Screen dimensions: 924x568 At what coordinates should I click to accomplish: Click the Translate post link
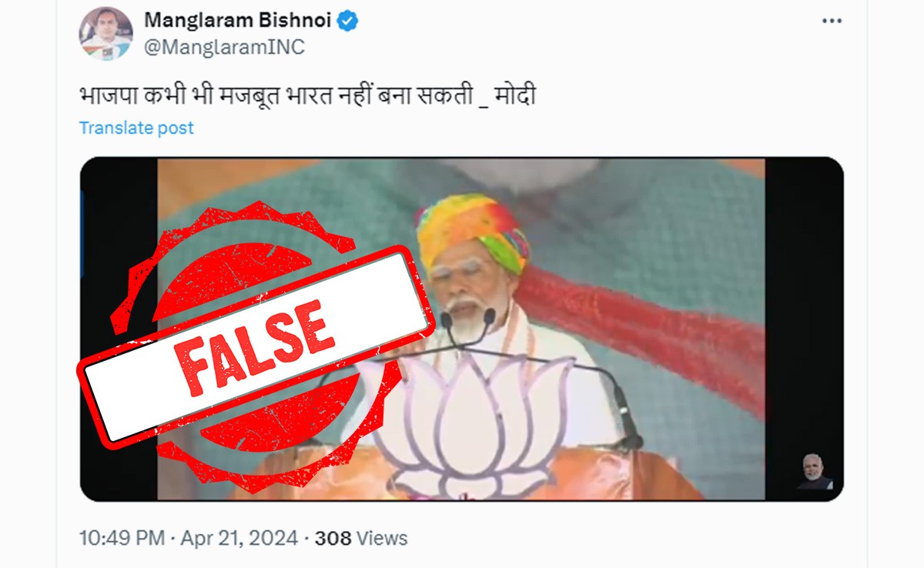[136, 128]
